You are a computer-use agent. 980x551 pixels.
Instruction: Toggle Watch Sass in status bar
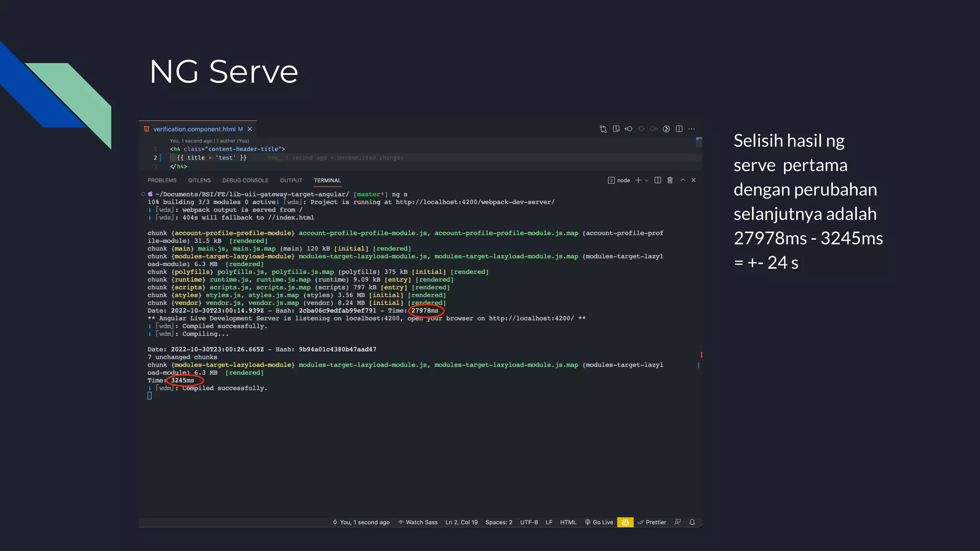coord(418,522)
